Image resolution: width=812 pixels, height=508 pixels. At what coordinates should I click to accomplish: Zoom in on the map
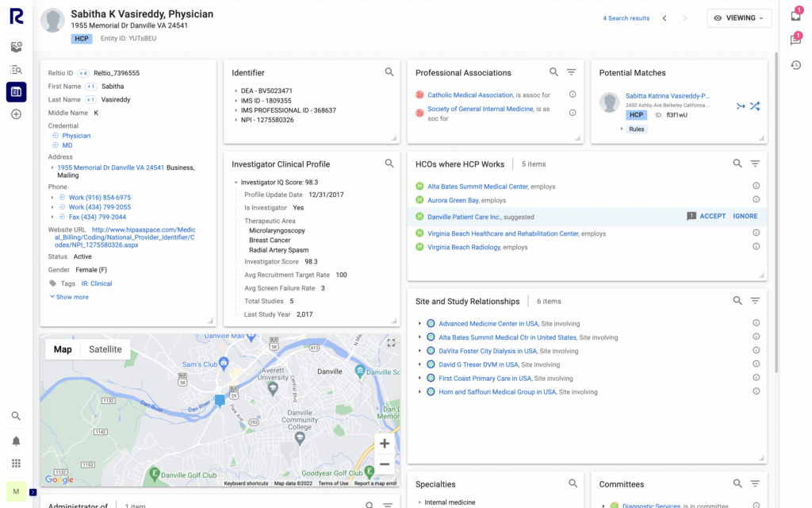click(384, 443)
